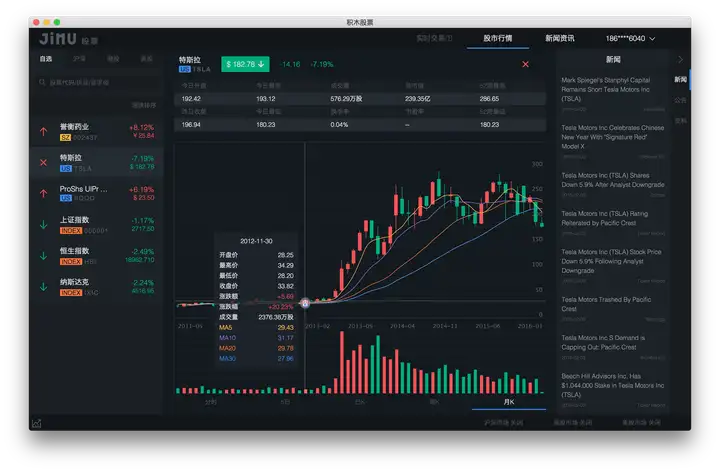The height and width of the screenshot is (472, 720).
Task: Select the 5日 chart period tab
Action: pos(285,402)
